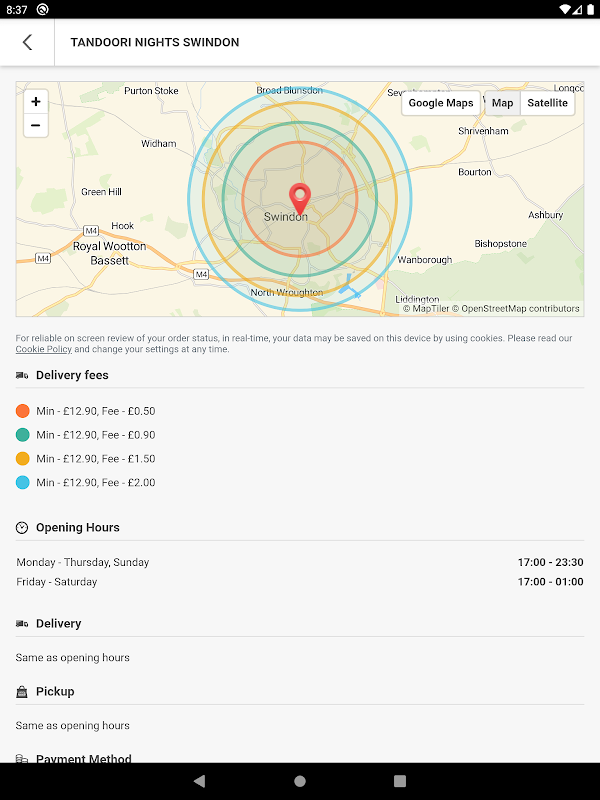Tap the red location pin on Swindon
This screenshot has height=800, width=600.
[x=300, y=199]
